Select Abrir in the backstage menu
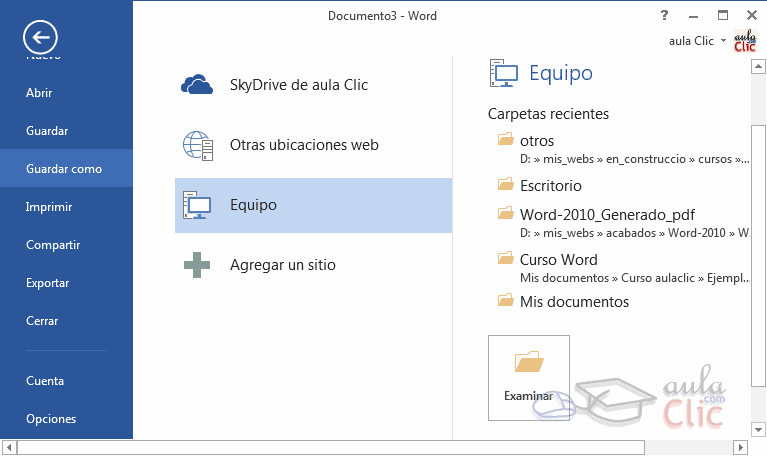The height and width of the screenshot is (456, 767). 39,93
